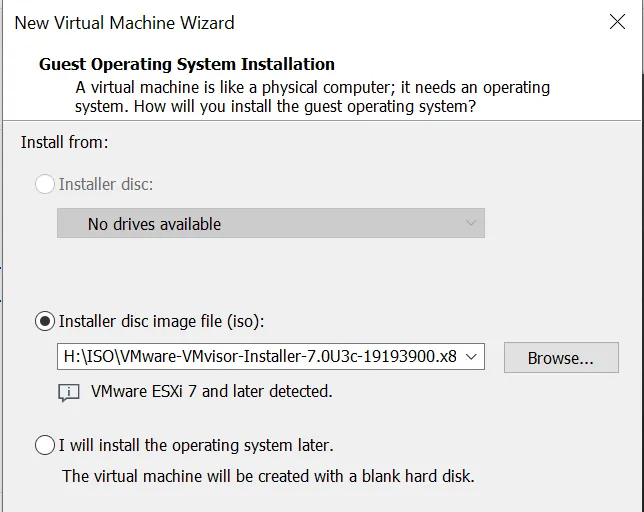Viewport: 644px width, 512px height.
Task: Click the Guest Operating System Installation heading
Action: coord(187,64)
